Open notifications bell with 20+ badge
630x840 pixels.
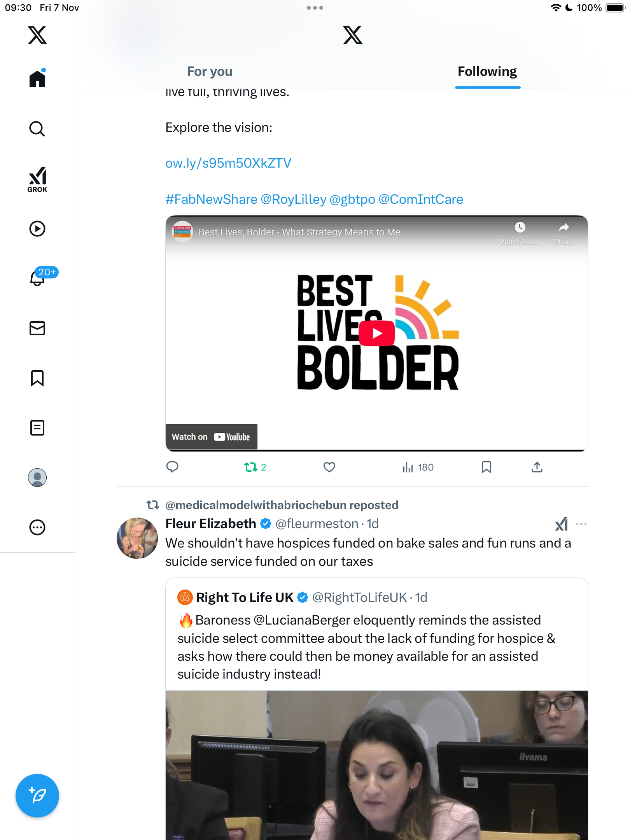[38, 278]
